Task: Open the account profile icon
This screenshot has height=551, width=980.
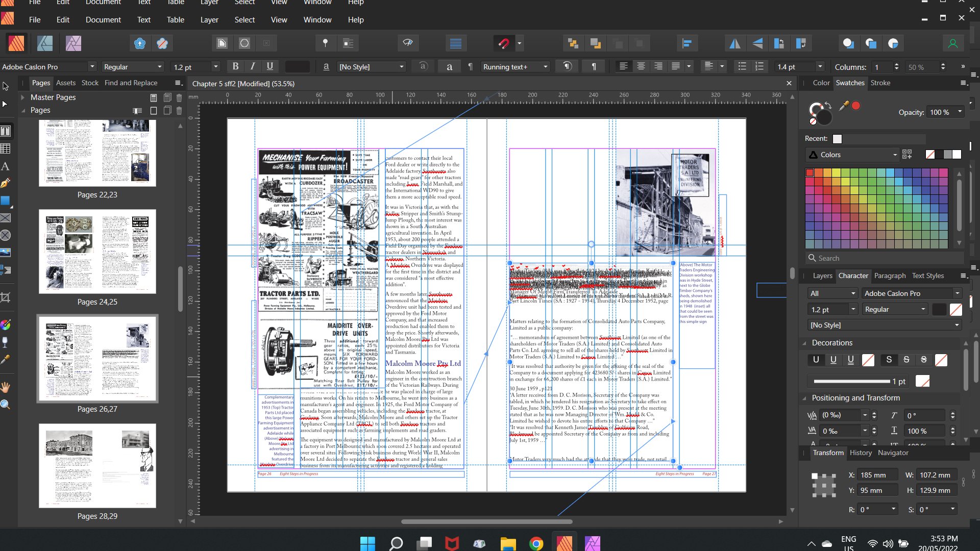Action: click(952, 43)
